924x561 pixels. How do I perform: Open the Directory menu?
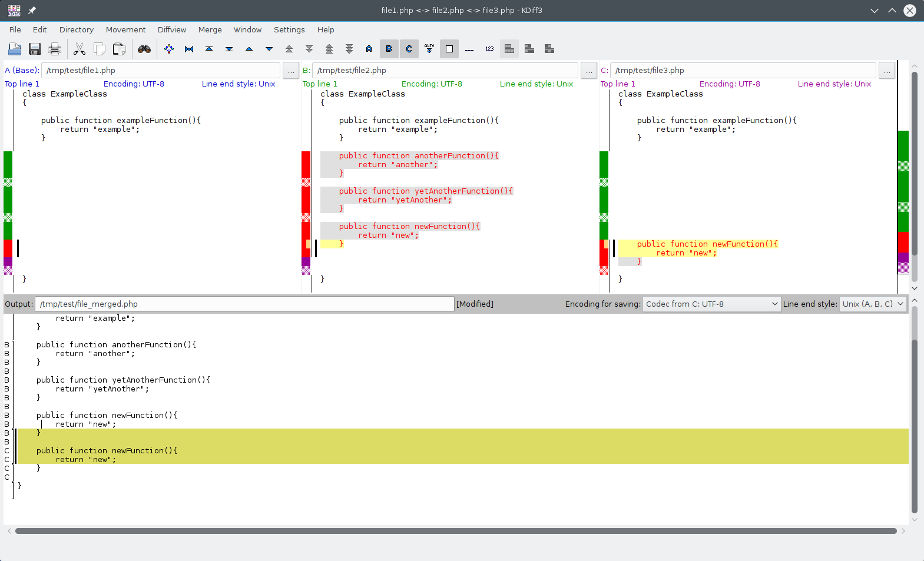coord(77,29)
